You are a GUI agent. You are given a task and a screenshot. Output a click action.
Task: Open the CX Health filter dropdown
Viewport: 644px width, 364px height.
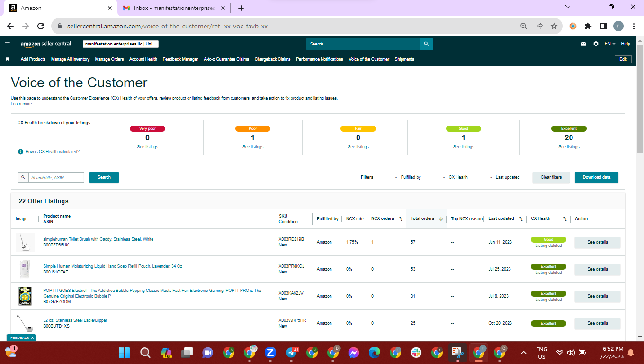[455, 177]
